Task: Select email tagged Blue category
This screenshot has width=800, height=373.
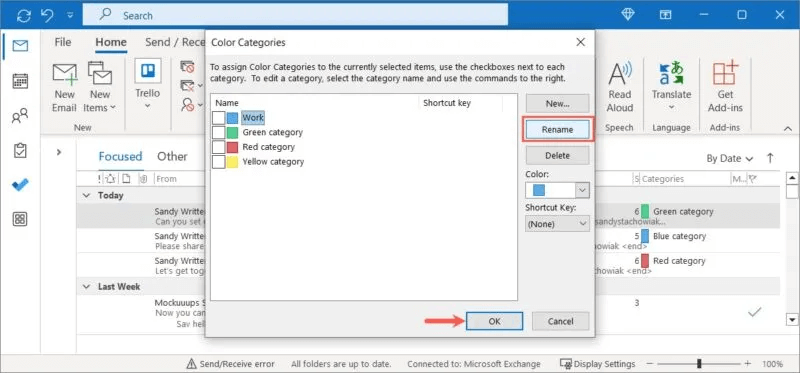Action: click(429, 240)
